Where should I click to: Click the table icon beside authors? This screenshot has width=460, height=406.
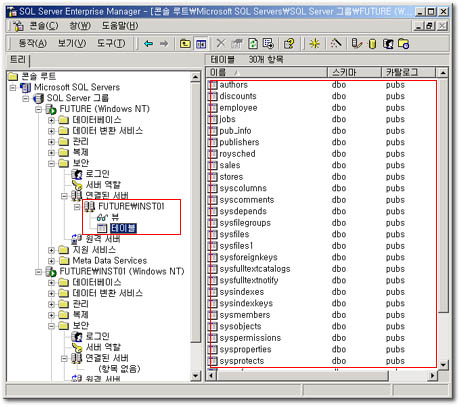212,85
